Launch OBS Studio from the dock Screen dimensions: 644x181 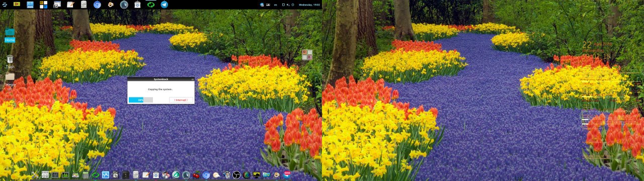pyautogui.click(x=236, y=174)
